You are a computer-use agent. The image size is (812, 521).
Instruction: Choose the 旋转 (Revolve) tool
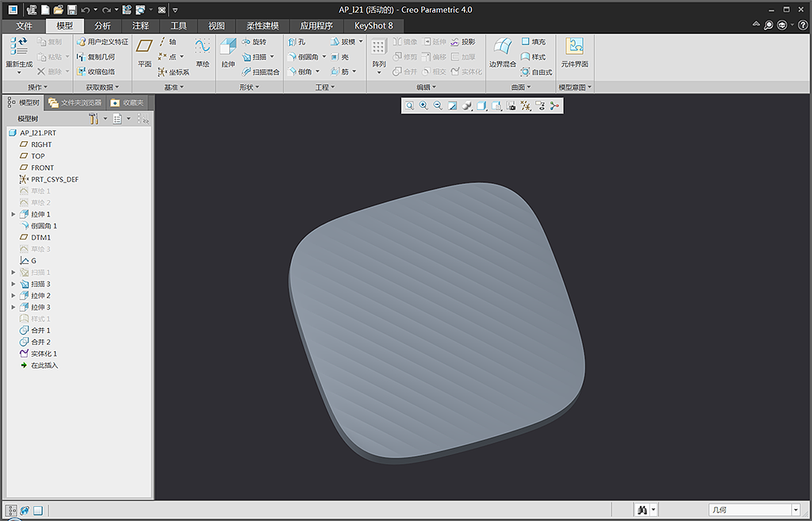pyautogui.click(x=255, y=42)
